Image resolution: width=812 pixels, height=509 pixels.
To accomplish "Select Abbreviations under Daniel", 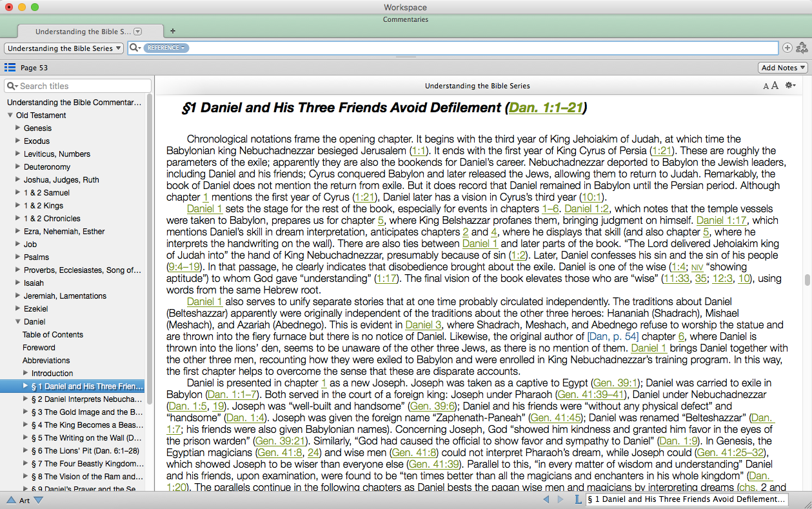I will [46, 361].
